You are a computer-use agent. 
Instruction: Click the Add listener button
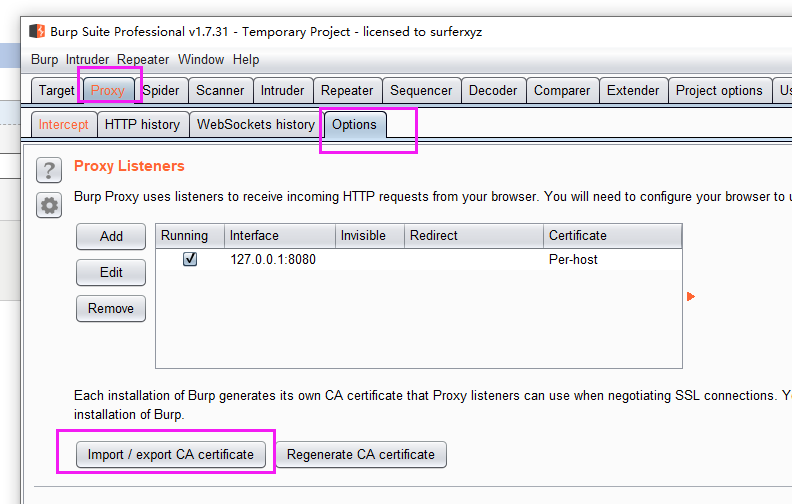pyautogui.click(x=111, y=236)
